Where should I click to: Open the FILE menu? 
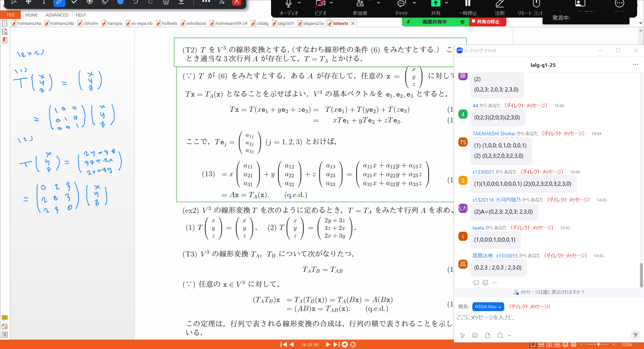click(10, 15)
